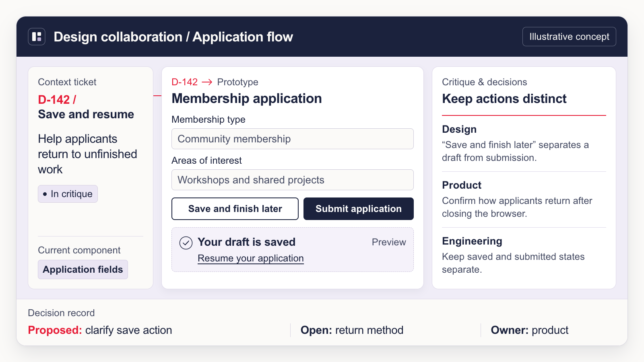Select the In critique status chip
644x362 pixels.
point(68,194)
